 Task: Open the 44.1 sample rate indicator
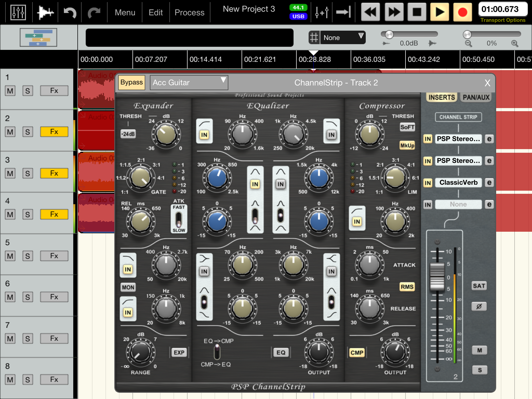tap(298, 8)
